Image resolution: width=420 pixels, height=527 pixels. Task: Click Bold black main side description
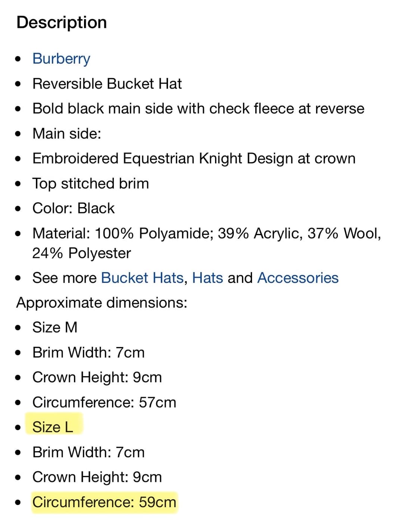(x=198, y=109)
